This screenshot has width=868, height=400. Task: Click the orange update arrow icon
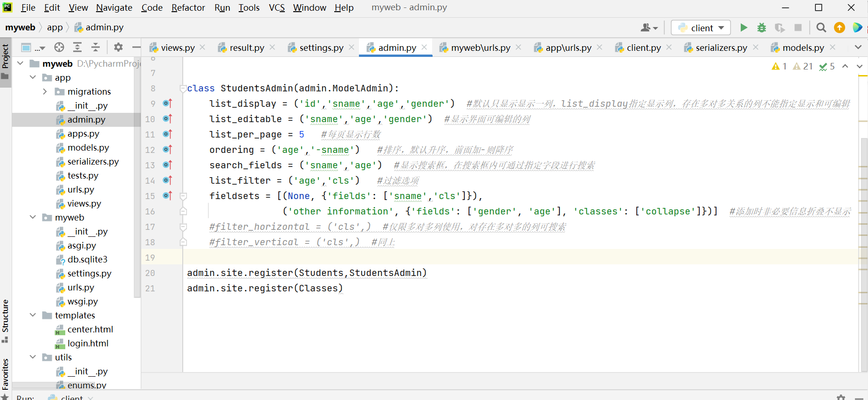click(x=840, y=28)
